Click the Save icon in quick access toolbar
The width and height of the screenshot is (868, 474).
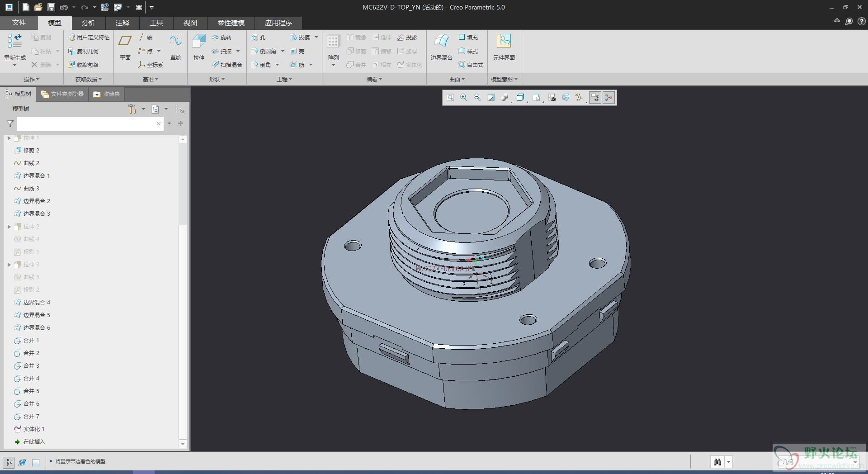(x=51, y=7)
